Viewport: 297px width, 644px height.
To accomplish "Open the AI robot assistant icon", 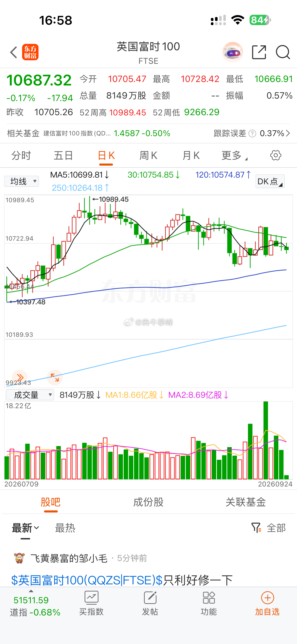I will 233,52.
